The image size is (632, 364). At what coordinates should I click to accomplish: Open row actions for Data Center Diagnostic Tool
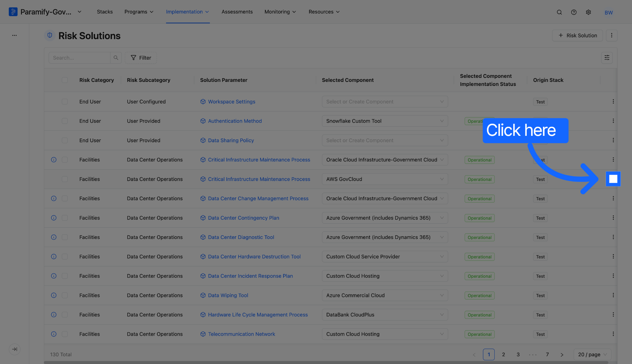(613, 237)
